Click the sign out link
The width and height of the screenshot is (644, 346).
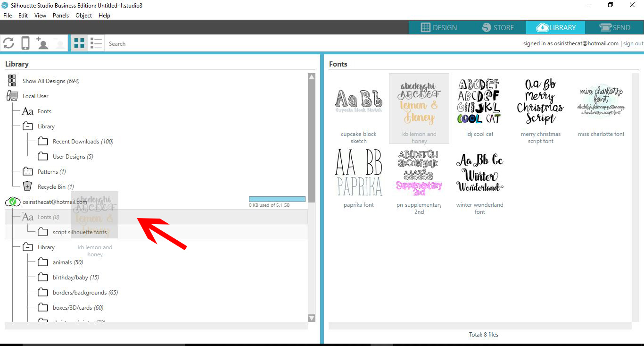(x=633, y=43)
